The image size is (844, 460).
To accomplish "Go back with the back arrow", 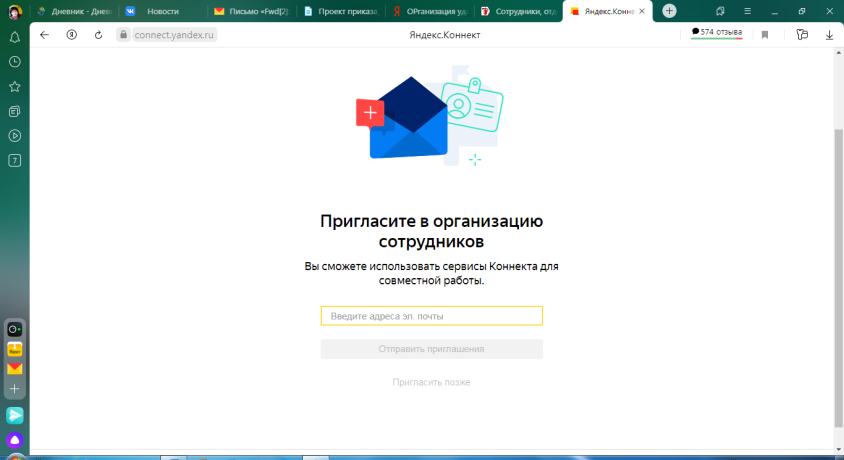I will click(45, 35).
